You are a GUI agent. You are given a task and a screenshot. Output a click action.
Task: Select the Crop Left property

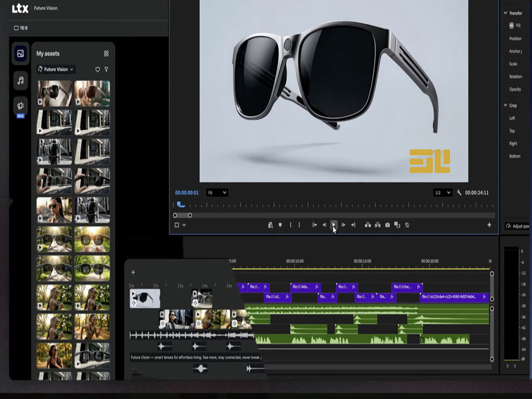[x=512, y=118]
